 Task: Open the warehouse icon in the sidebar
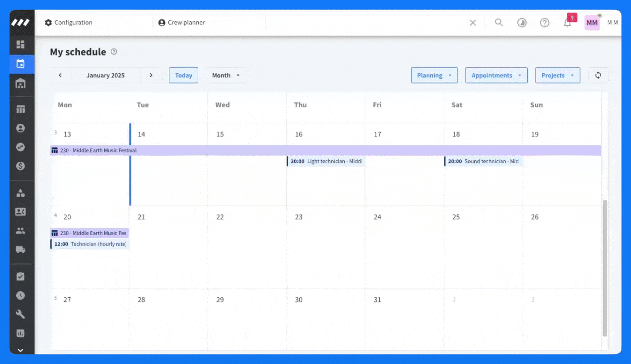click(21, 83)
